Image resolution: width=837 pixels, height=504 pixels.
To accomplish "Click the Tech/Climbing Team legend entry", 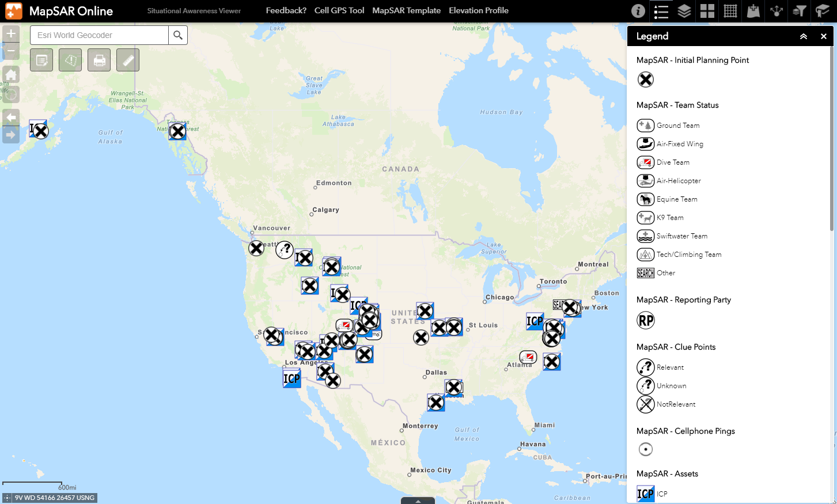I will pyautogui.click(x=679, y=255).
